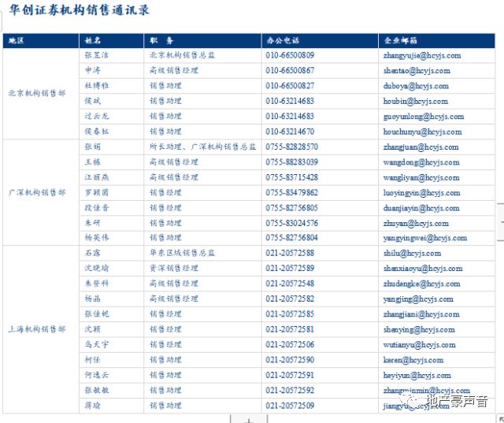Open email link guoyunlong@hcyjs.com

pos(424,117)
